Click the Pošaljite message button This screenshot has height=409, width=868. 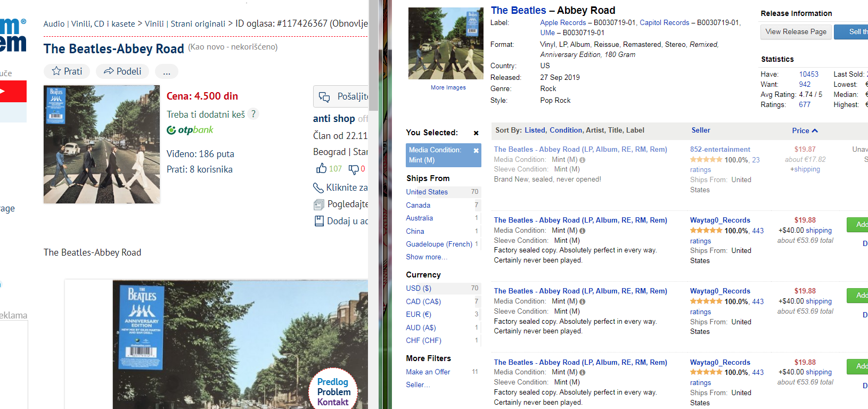[x=341, y=96]
